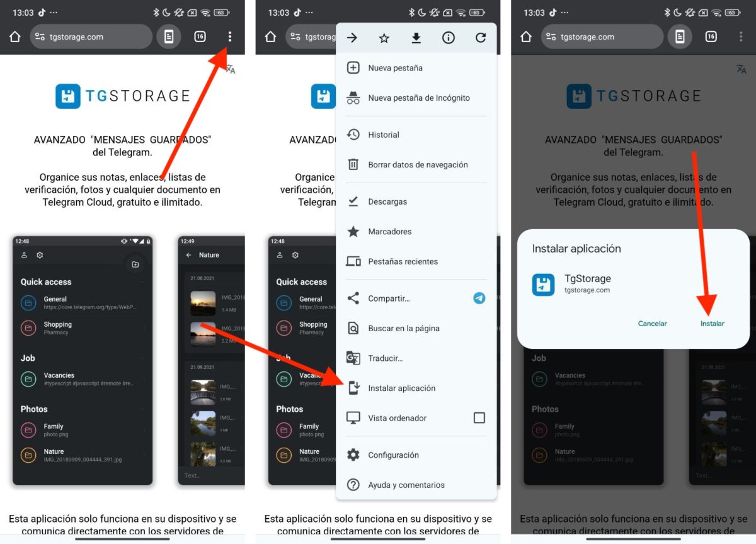Open Descargas
Screen dimensions: 756x544
point(416,201)
